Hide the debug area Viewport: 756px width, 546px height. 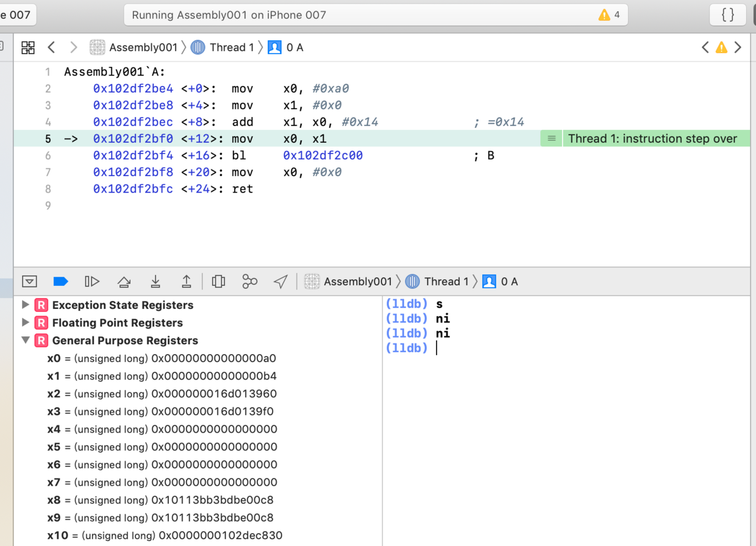coord(29,282)
